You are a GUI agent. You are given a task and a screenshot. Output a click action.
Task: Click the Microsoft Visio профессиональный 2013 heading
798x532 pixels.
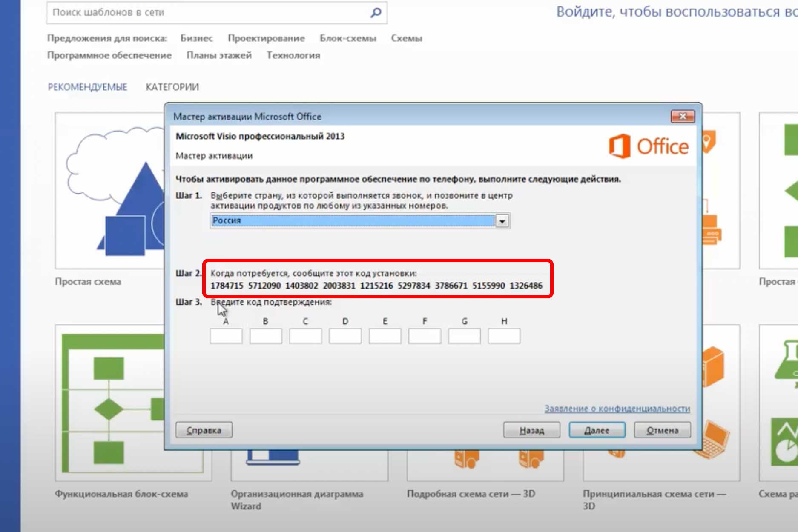[260, 136]
